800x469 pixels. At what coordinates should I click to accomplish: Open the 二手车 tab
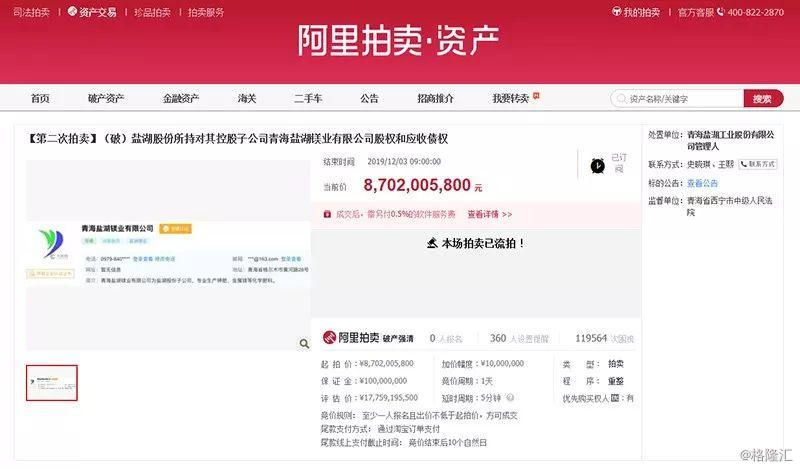pyautogui.click(x=308, y=98)
